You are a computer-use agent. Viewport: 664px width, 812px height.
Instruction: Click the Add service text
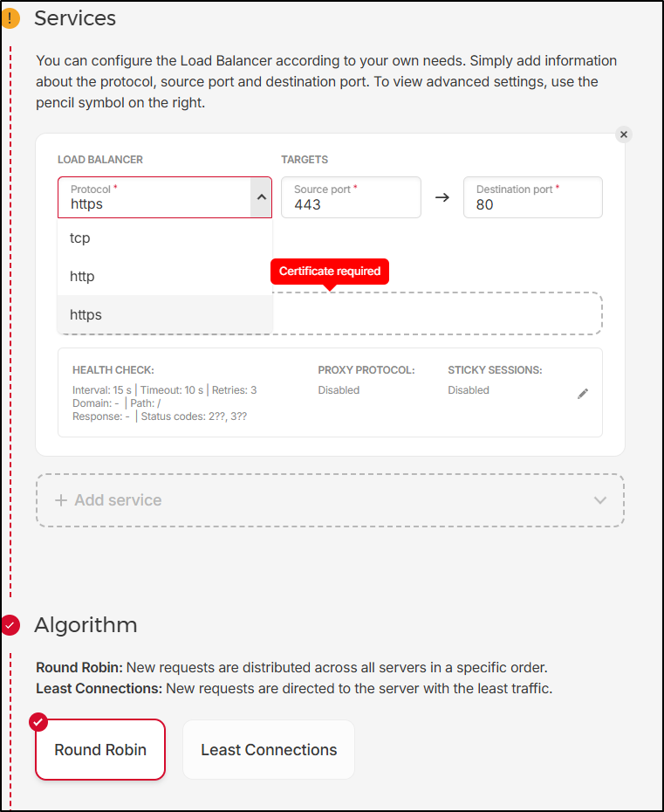(118, 500)
